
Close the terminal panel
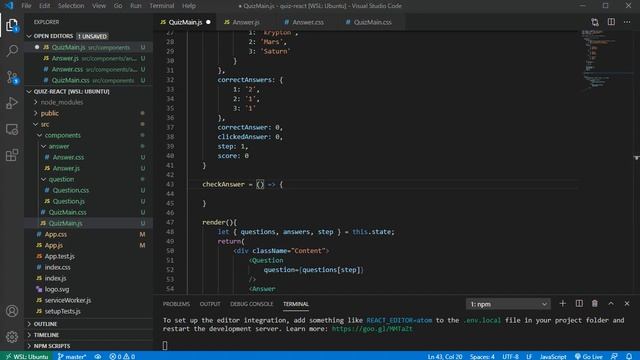tap(627, 304)
